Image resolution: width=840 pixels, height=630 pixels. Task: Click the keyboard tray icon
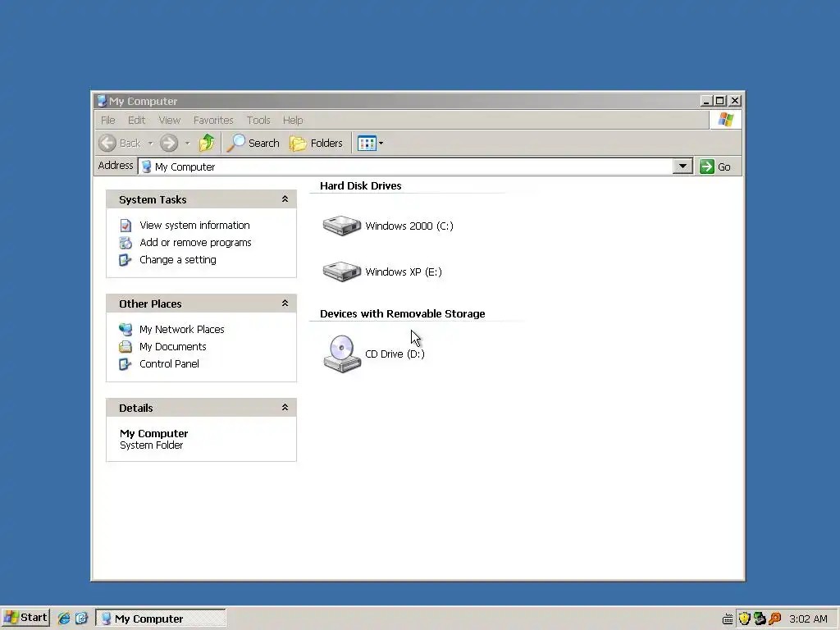[x=728, y=619]
